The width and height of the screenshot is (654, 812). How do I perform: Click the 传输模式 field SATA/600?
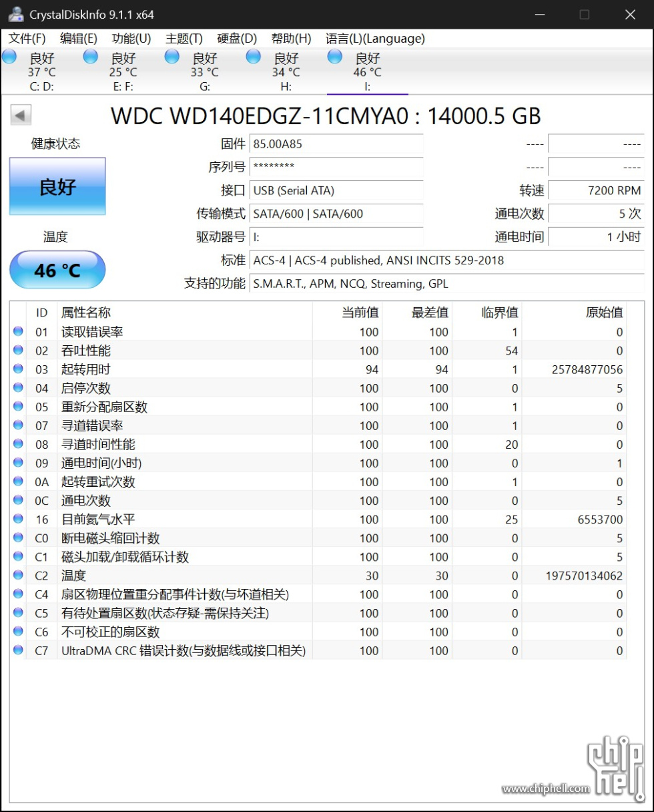coord(336,214)
